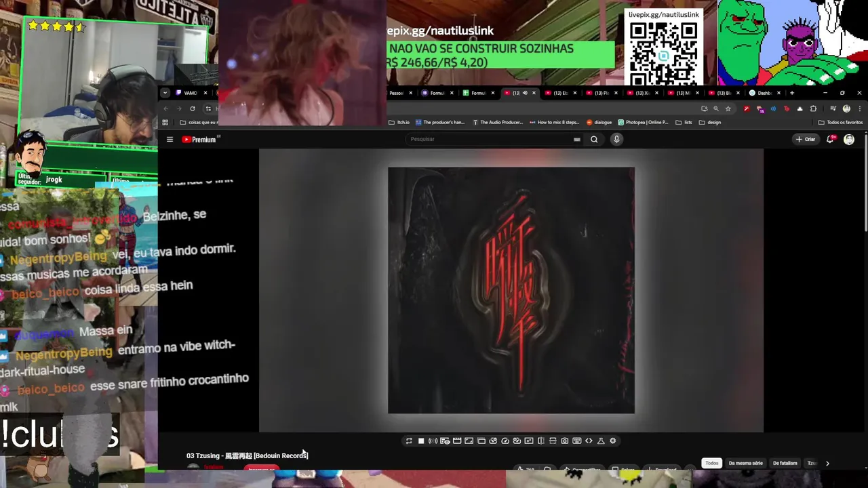
Task: Open the on-screen keyboard in search box
Action: tap(577, 140)
